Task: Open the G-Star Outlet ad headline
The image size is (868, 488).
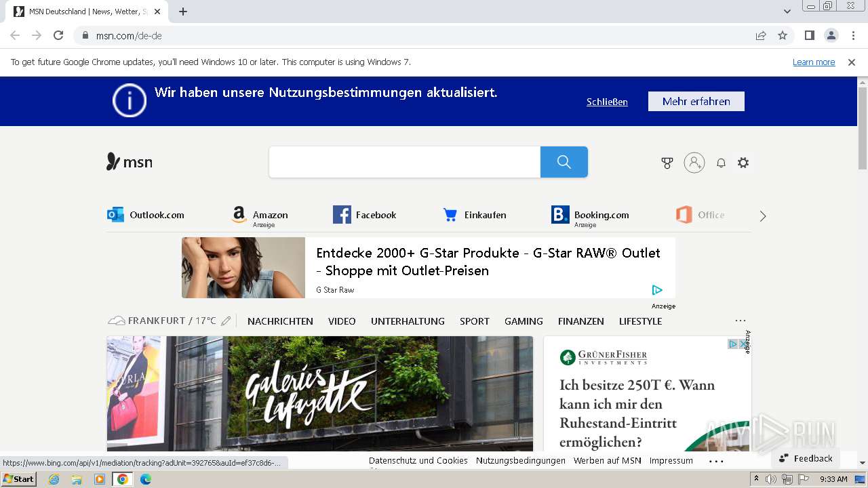Action: (x=488, y=262)
